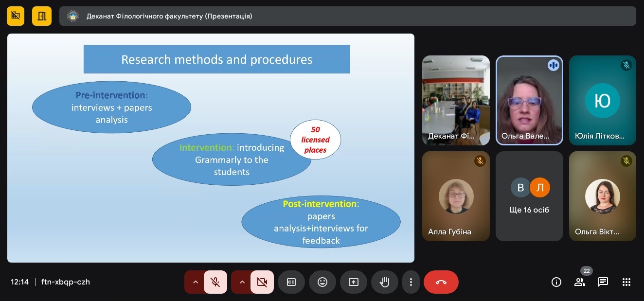This screenshot has width=644, height=301.
Task: Open the 'Ще 16 осіб' tile
Action: 529,196
